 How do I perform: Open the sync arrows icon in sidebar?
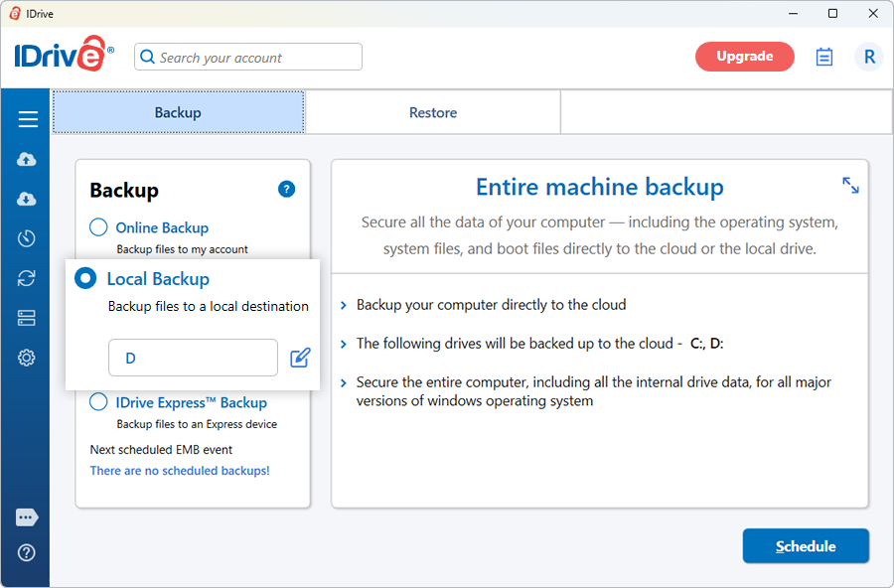click(26, 278)
